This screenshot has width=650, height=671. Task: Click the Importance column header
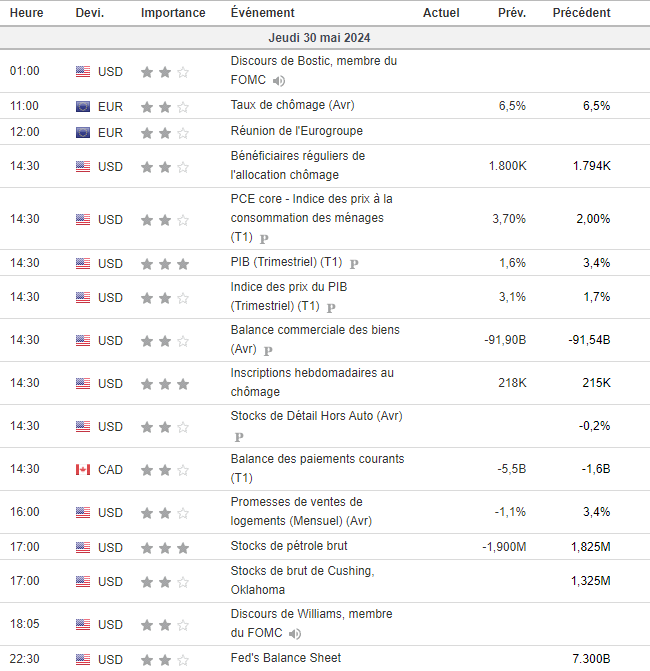coord(173,13)
